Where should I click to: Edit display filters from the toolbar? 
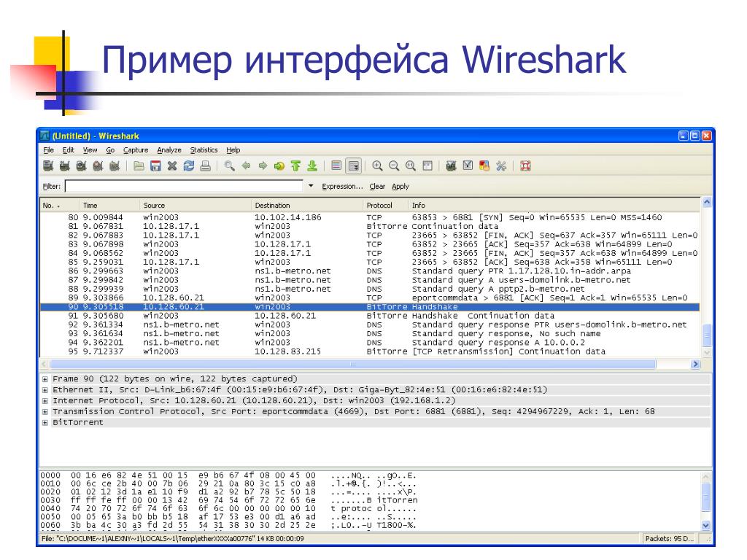[468, 166]
